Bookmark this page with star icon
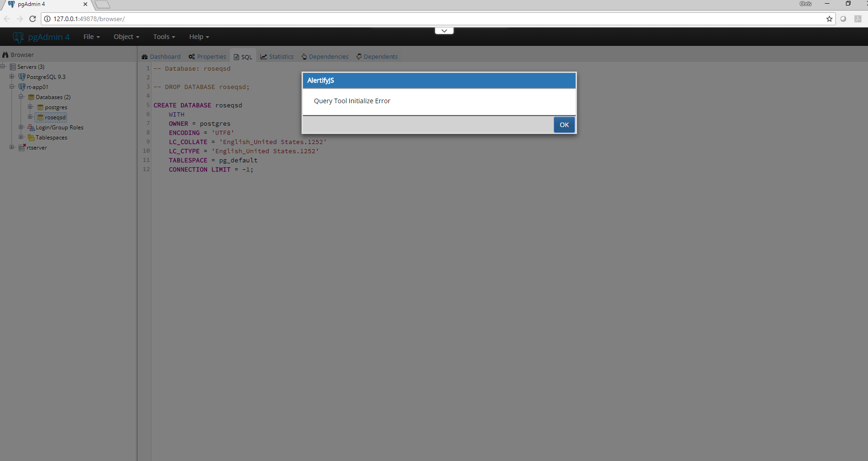 [x=829, y=19]
